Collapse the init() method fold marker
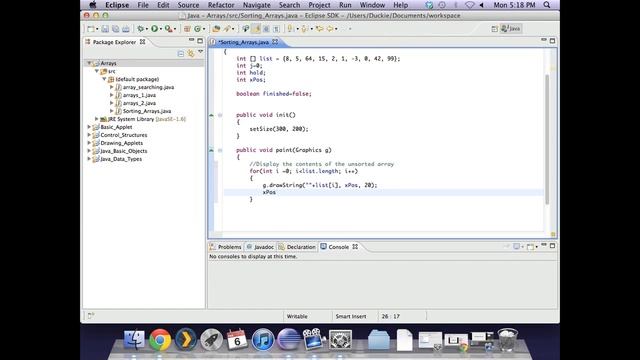This screenshot has height=360, width=640. coord(220,115)
